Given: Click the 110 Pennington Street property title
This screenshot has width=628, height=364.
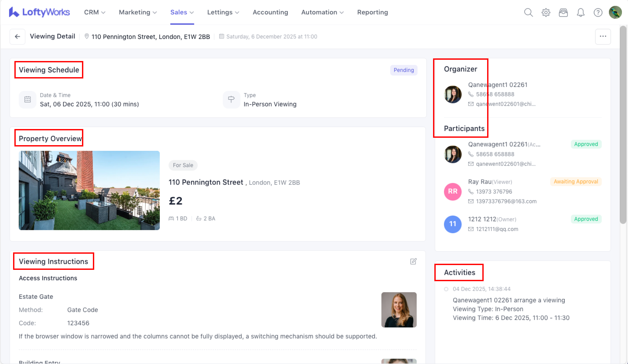Looking at the screenshot, I should [206, 182].
